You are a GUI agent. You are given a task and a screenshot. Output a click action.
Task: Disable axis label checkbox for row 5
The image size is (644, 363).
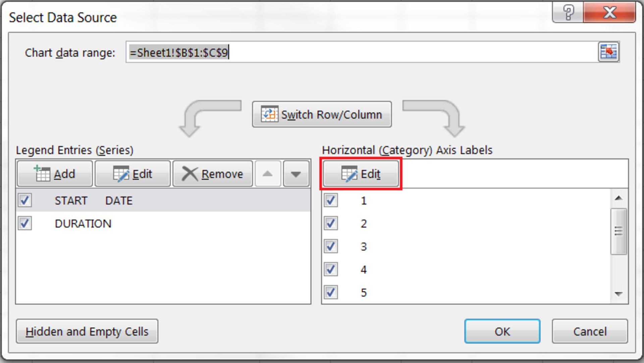pos(331,292)
